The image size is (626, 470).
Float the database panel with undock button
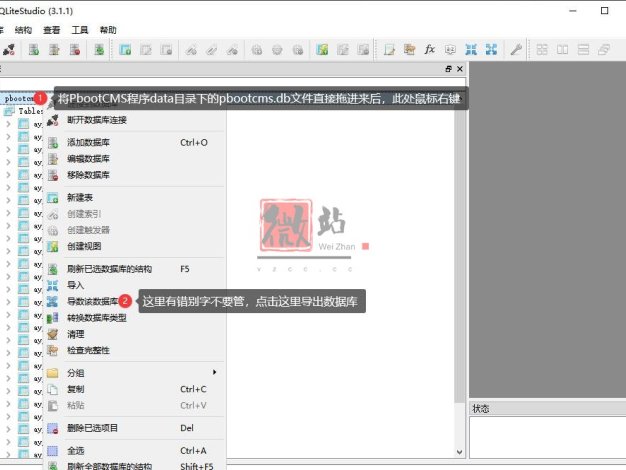(448, 69)
